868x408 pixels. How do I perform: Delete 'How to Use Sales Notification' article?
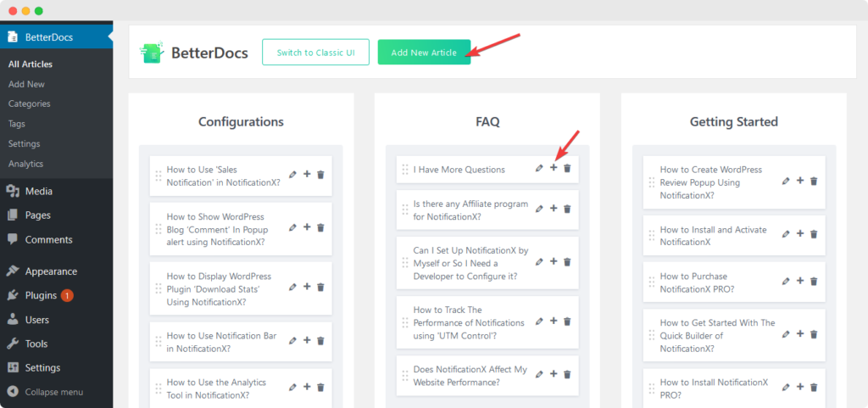[x=320, y=175]
